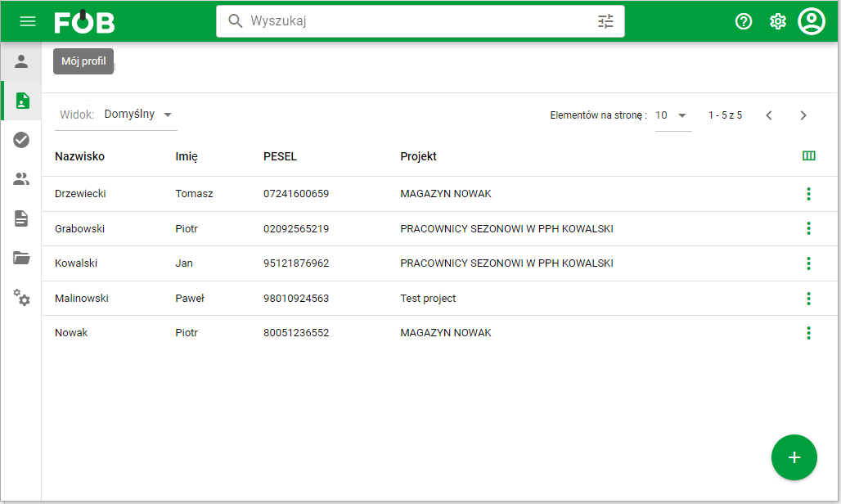This screenshot has height=504, width=841.
Task: Open row actions menu for Kowalski
Action: 809,263
